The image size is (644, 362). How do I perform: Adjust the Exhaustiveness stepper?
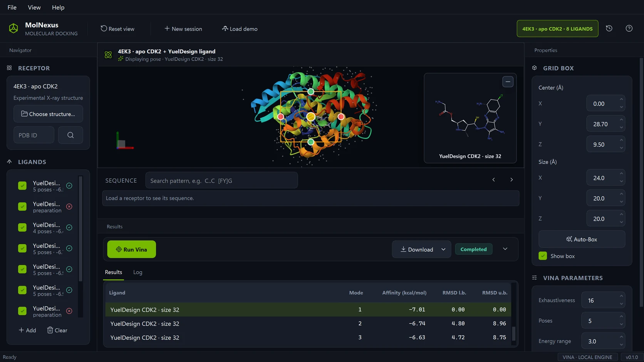[621, 300]
